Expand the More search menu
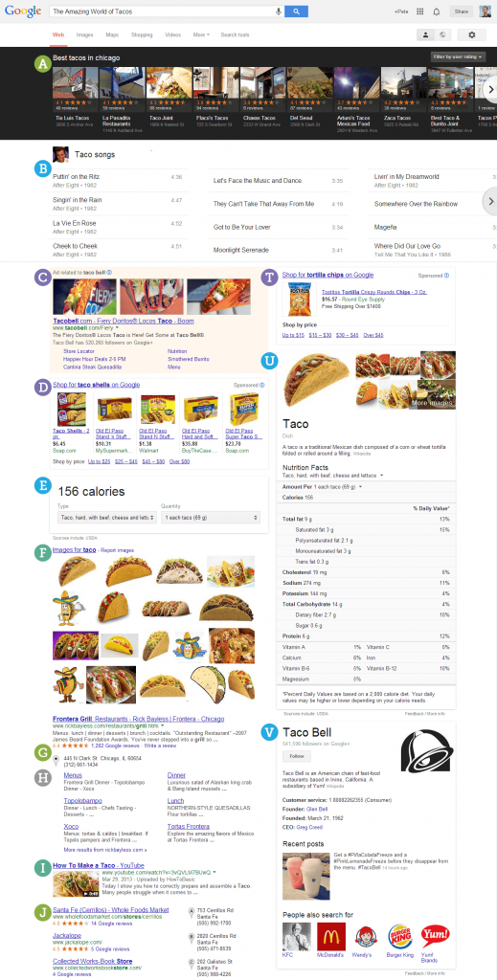Screen dimensions: 497x980 [201, 35]
